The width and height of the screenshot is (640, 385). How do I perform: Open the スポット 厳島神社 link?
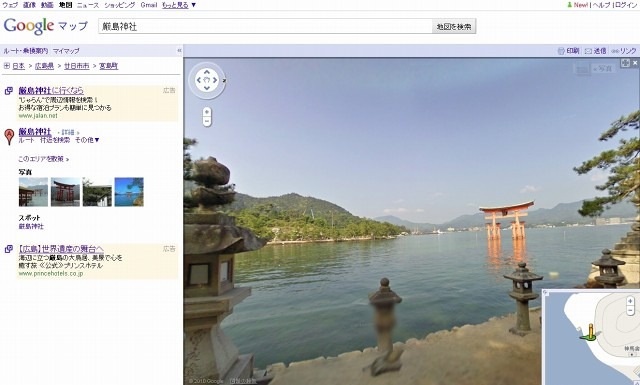pos(31,226)
